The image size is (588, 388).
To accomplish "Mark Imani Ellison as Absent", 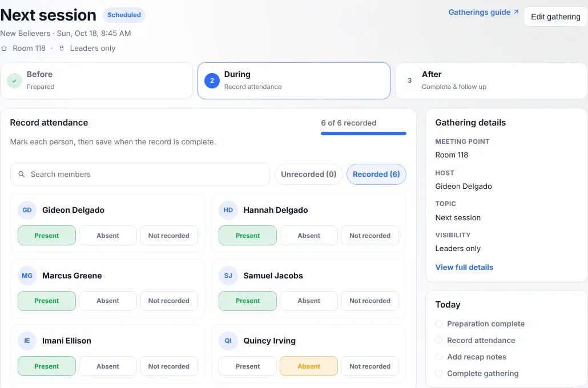I will 108,366.
